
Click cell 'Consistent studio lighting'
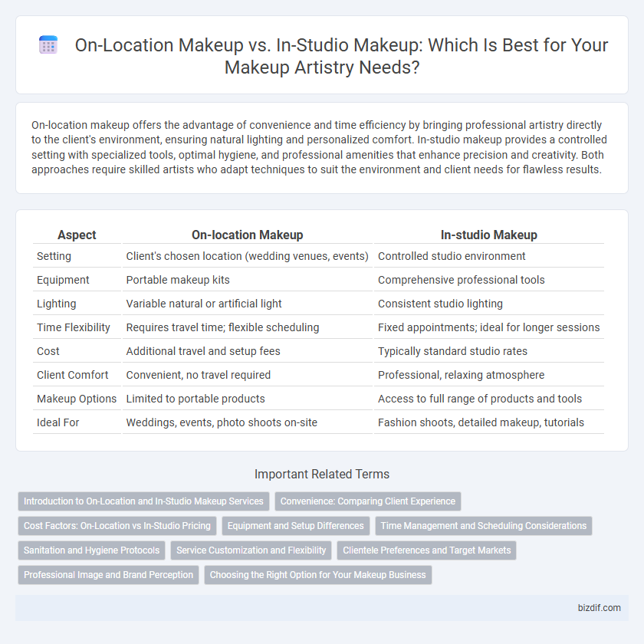coord(440,304)
